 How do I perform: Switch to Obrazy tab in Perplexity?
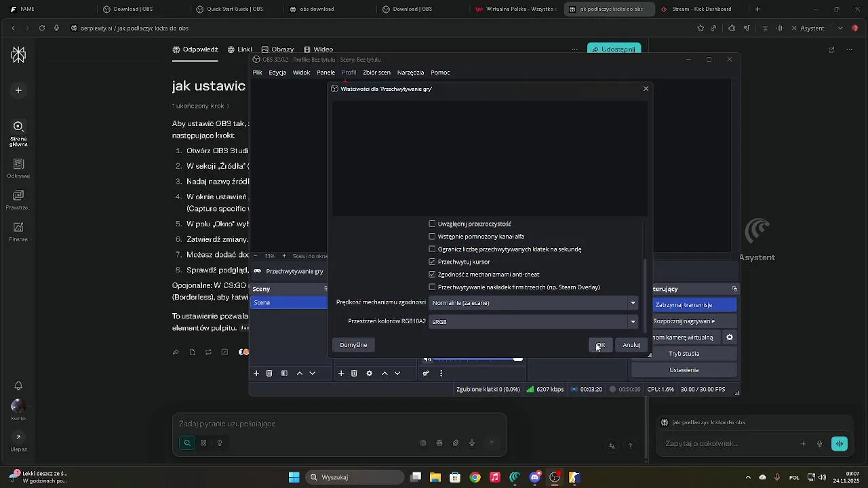[x=277, y=49]
